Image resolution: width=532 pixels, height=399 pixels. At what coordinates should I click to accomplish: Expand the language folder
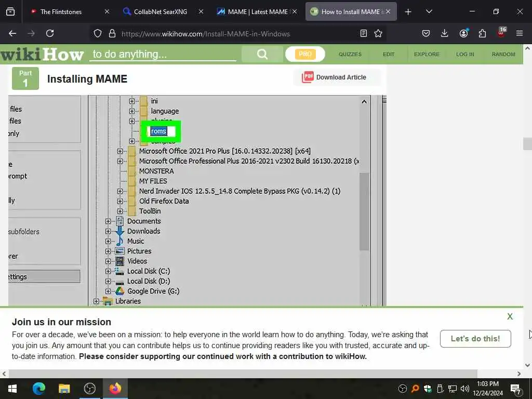(x=132, y=111)
